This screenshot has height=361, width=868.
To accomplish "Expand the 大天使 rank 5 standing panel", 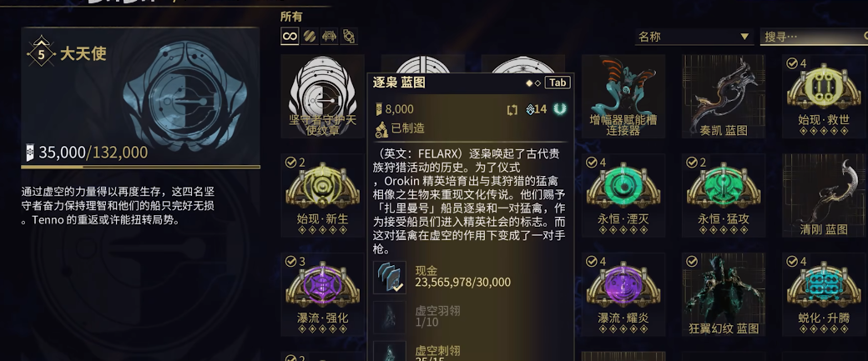I will tap(140, 98).
